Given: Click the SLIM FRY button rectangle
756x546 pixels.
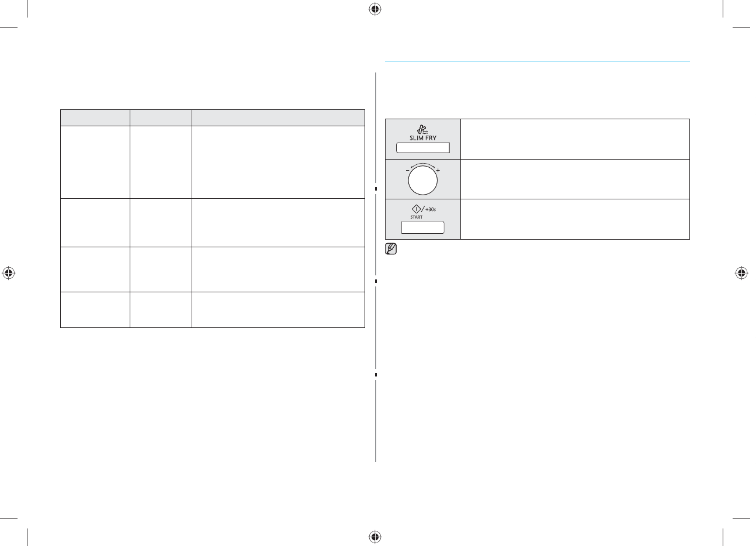Looking at the screenshot, I should 423,147.
